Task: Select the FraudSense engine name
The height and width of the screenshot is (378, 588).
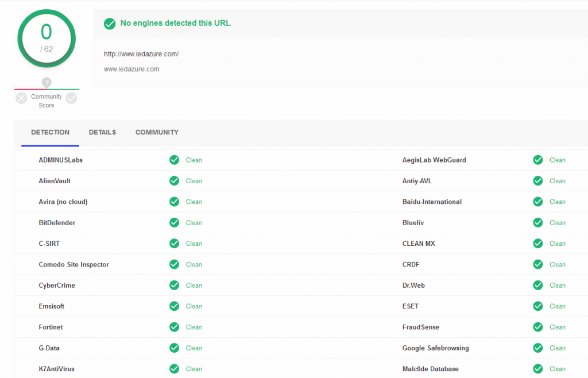Action: pos(421,327)
